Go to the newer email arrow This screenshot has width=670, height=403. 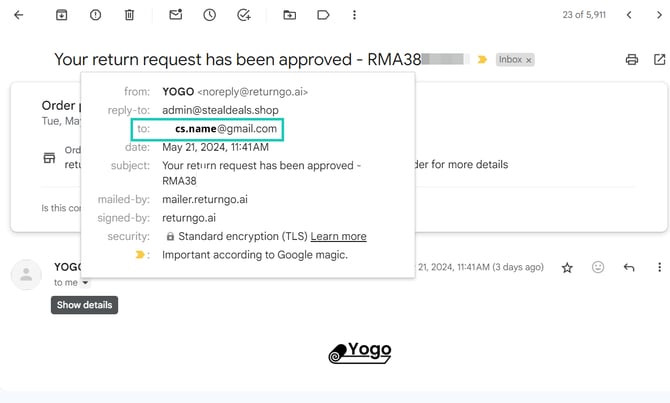pos(628,15)
